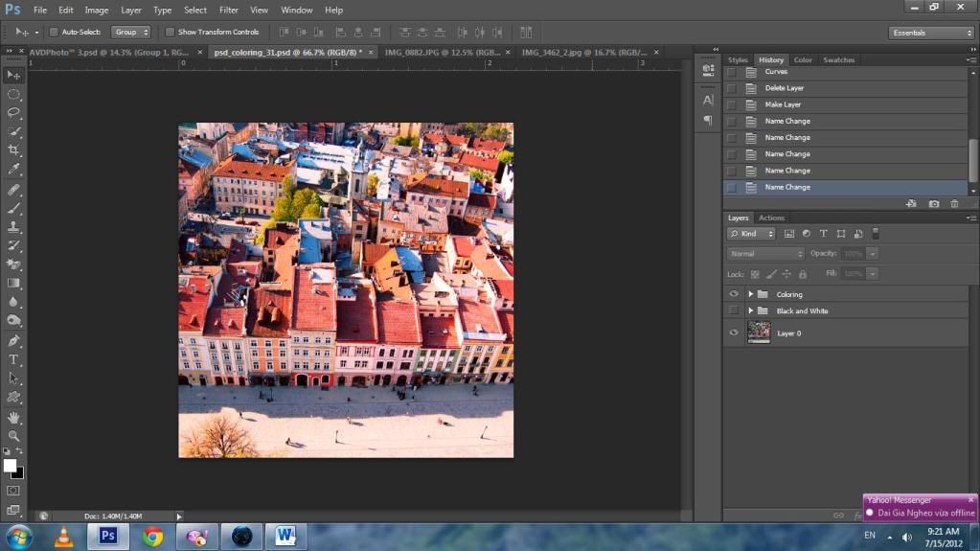Select the Eyedropper tool
The height and width of the screenshot is (551, 980).
pos(13,170)
